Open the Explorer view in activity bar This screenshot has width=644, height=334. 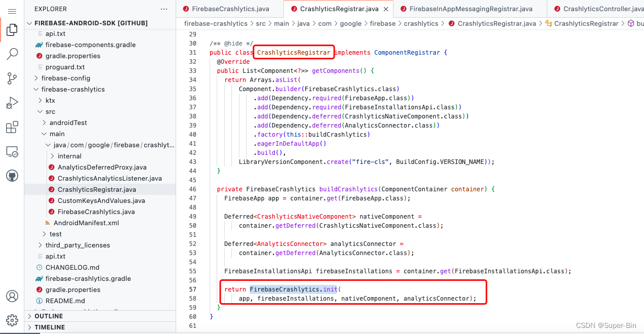point(12,30)
